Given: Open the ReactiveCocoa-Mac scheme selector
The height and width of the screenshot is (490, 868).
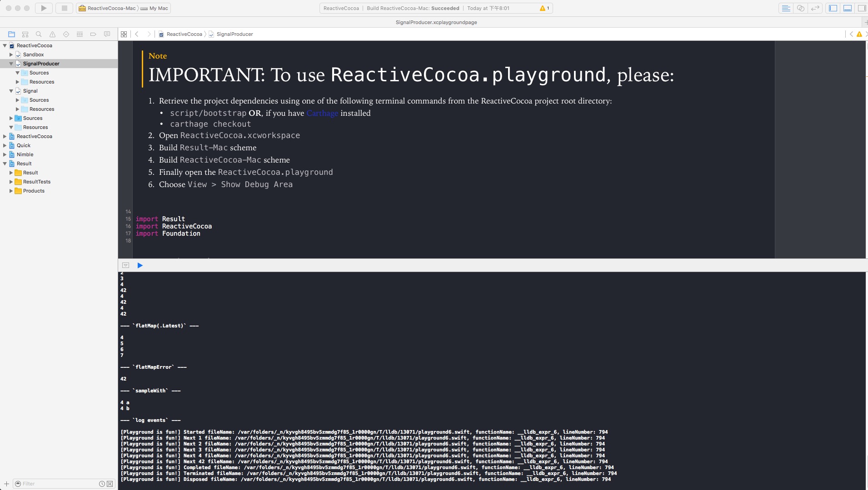Looking at the screenshot, I should coord(107,8).
